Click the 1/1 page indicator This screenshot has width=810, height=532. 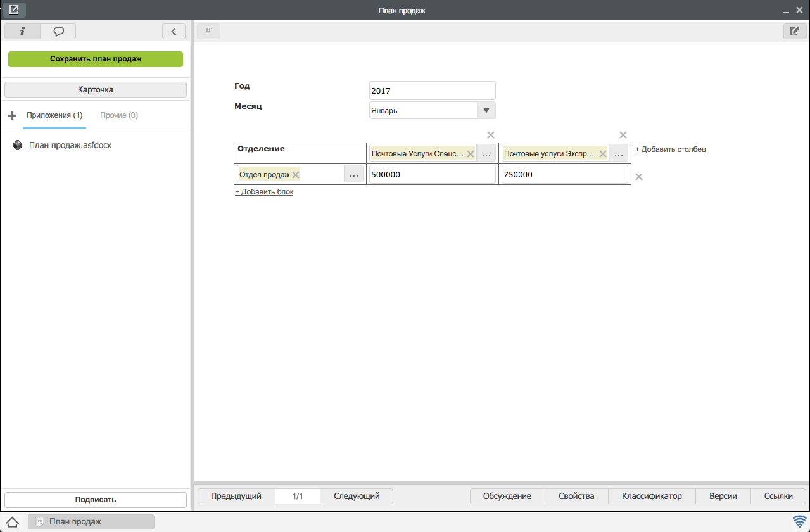tap(298, 496)
